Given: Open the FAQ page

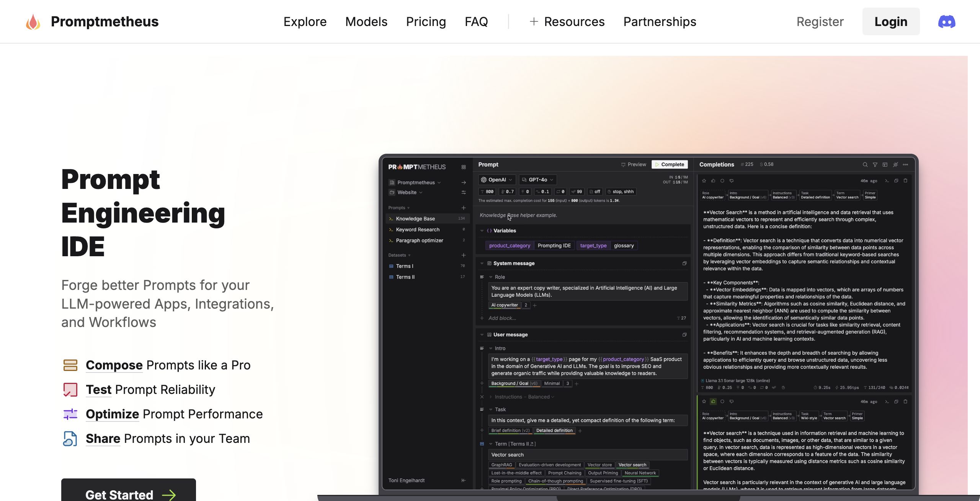Looking at the screenshot, I should point(476,22).
